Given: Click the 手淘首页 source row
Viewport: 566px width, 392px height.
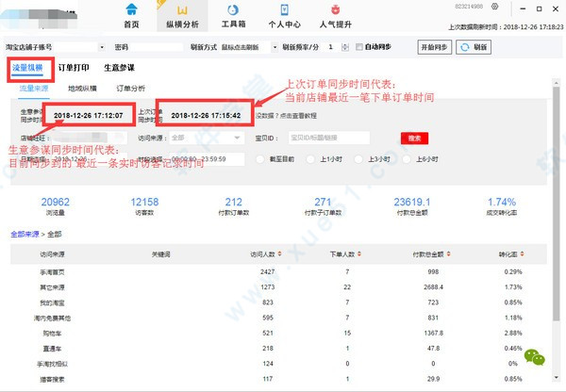Looking at the screenshot, I should click(x=278, y=272).
